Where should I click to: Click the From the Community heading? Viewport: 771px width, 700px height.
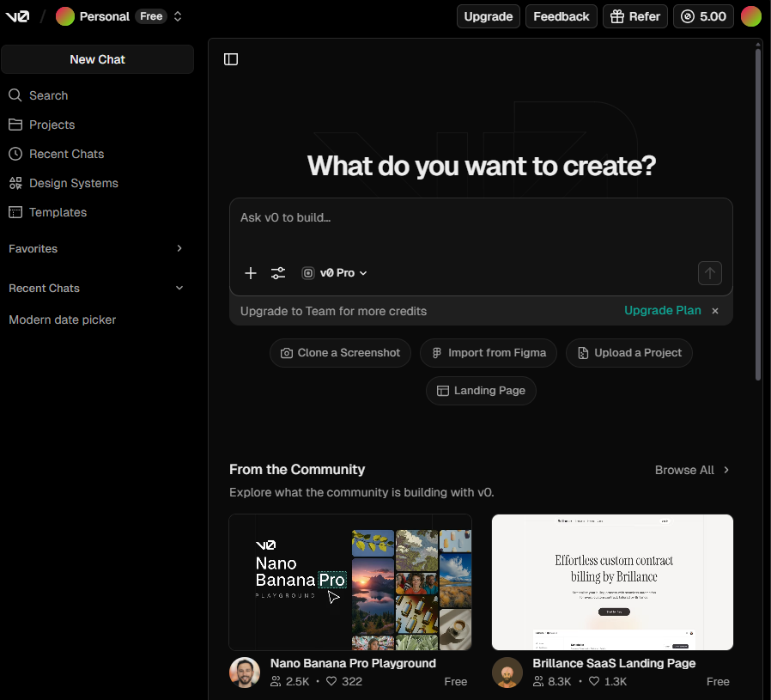(x=297, y=469)
